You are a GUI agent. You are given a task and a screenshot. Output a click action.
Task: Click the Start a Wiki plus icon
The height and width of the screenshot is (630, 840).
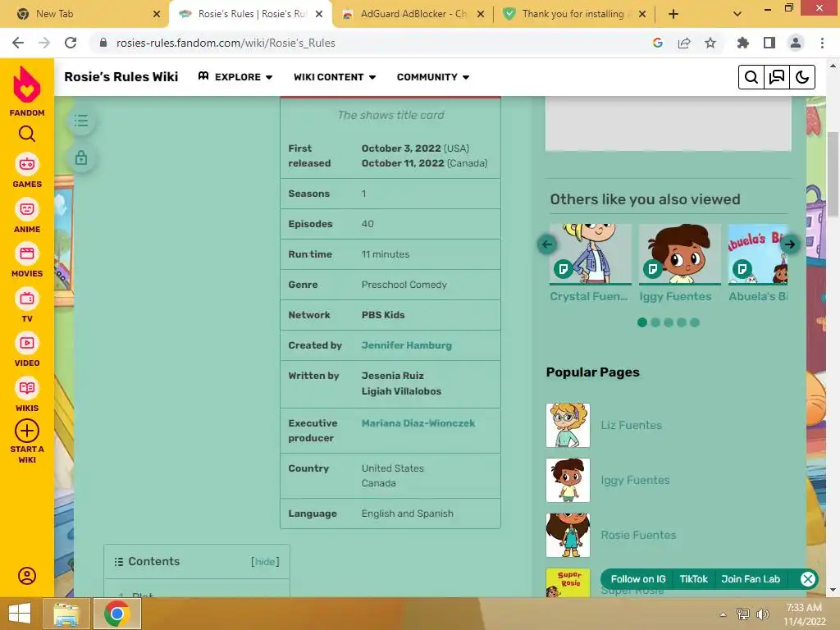(27, 431)
